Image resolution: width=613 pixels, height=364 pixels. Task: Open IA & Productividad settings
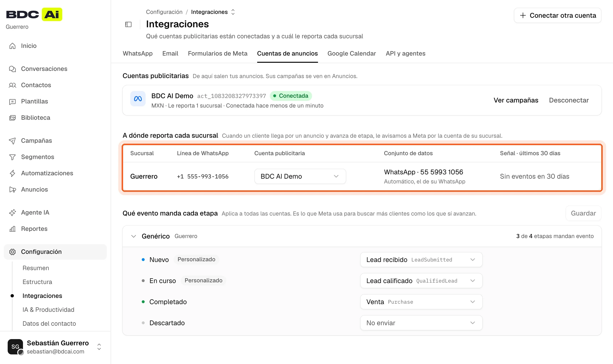coord(48,310)
